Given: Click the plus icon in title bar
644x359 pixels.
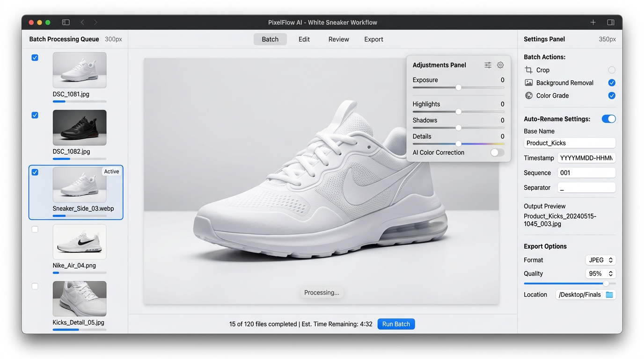Looking at the screenshot, I should (x=593, y=22).
